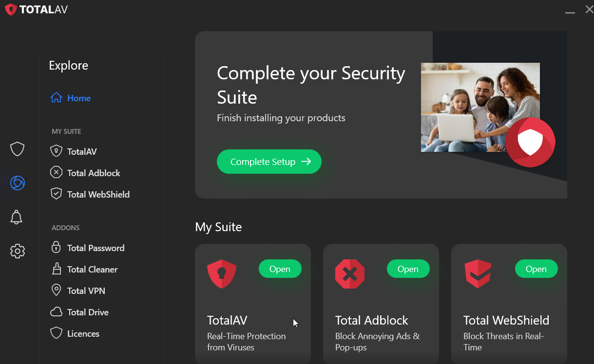Viewport: 594px width, 364px height.
Task: Click the TotalAV card title text
Action: (227, 320)
